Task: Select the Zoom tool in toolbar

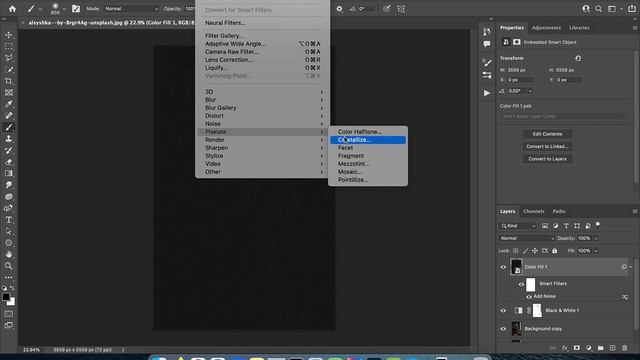Action: point(9,266)
